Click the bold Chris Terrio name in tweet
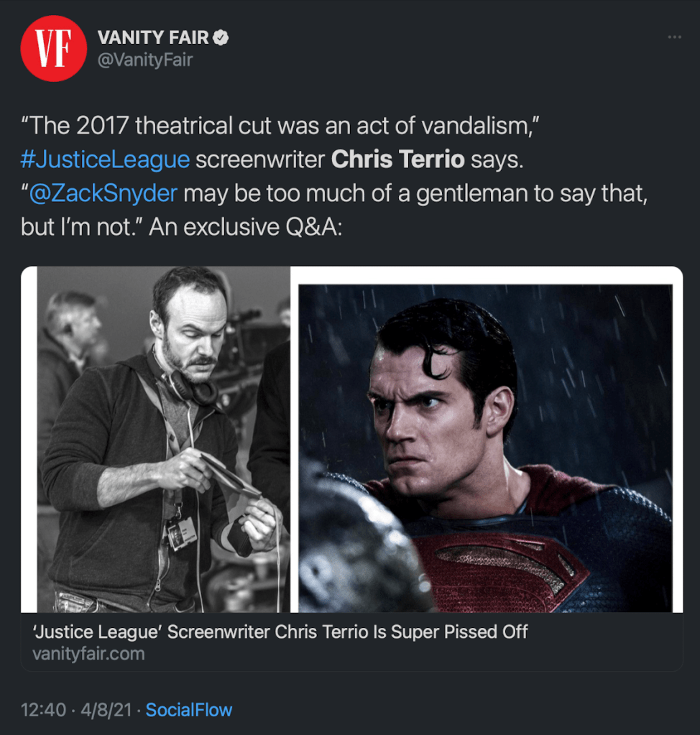This screenshot has height=735, width=700. [x=397, y=159]
